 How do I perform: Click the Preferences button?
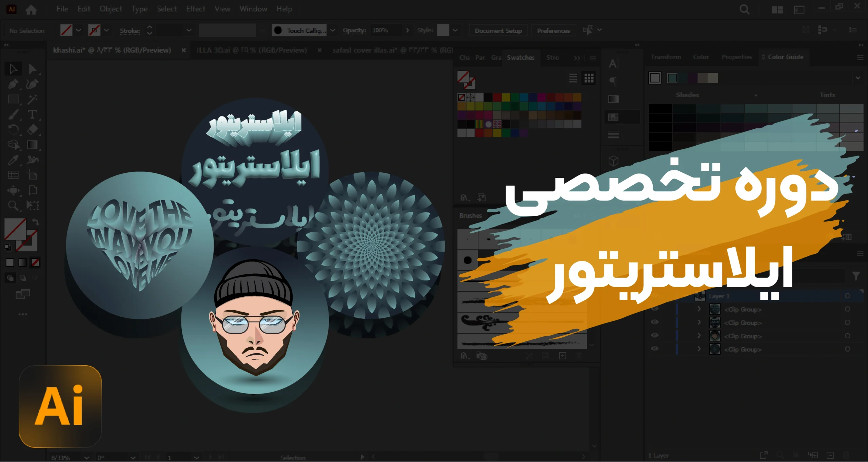[x=553, y=31]
